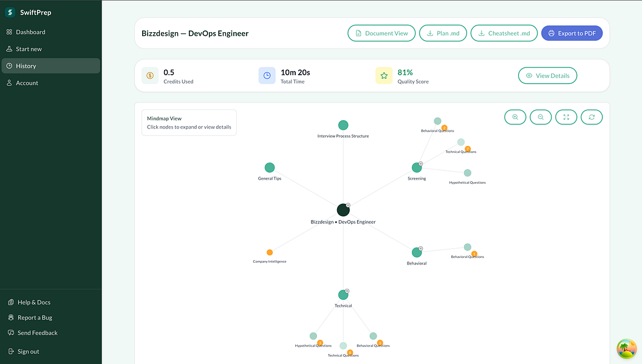Click the 81% quality score value
The image size is (642, 364).
[x=405, y=72]
